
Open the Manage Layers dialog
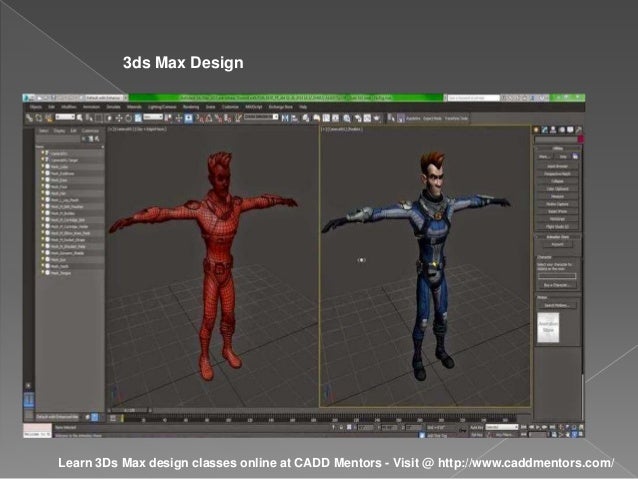coord(306,118)
